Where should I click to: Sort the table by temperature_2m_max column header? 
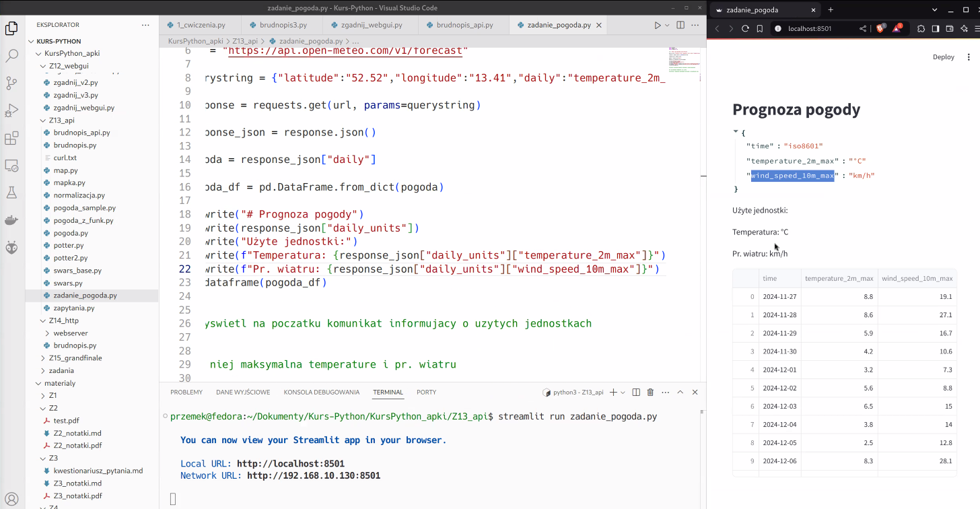(839, 278)
